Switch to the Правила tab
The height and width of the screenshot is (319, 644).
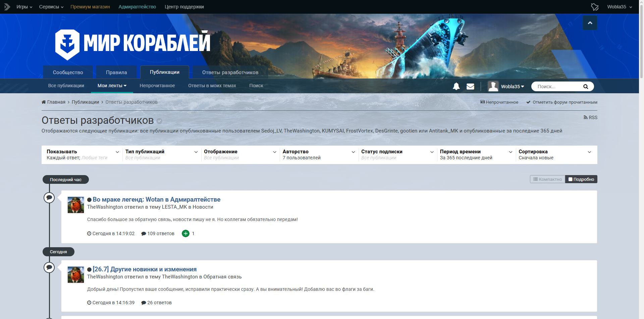(116, 72)
